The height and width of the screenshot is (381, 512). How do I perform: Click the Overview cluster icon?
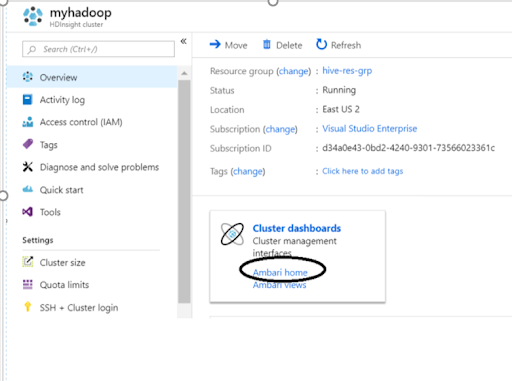28,77
